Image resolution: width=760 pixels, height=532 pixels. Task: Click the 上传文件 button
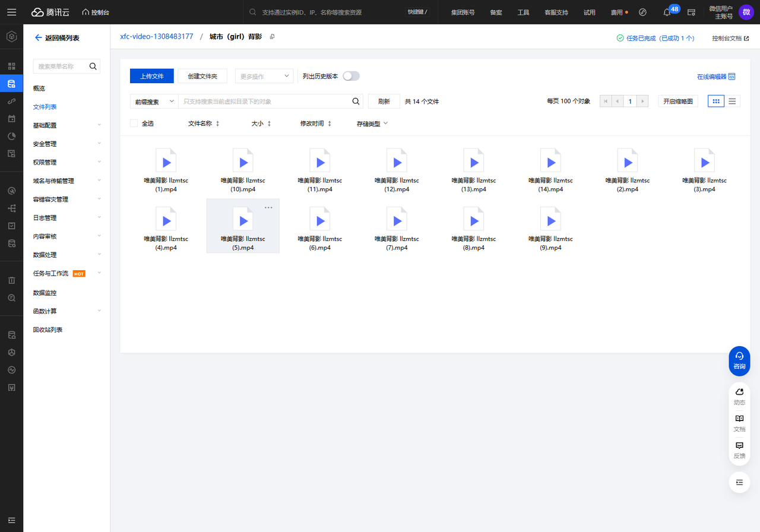click(x=152, y=76)
